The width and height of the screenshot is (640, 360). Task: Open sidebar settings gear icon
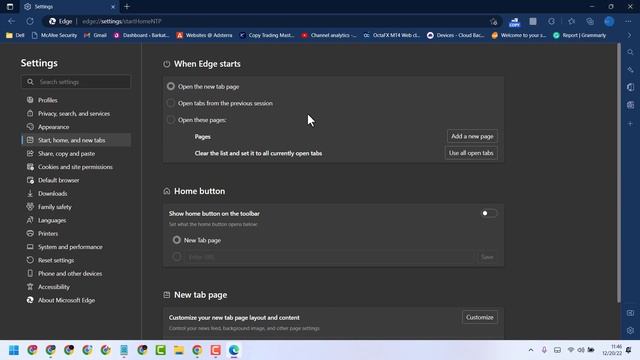click(x=630, y=330)
